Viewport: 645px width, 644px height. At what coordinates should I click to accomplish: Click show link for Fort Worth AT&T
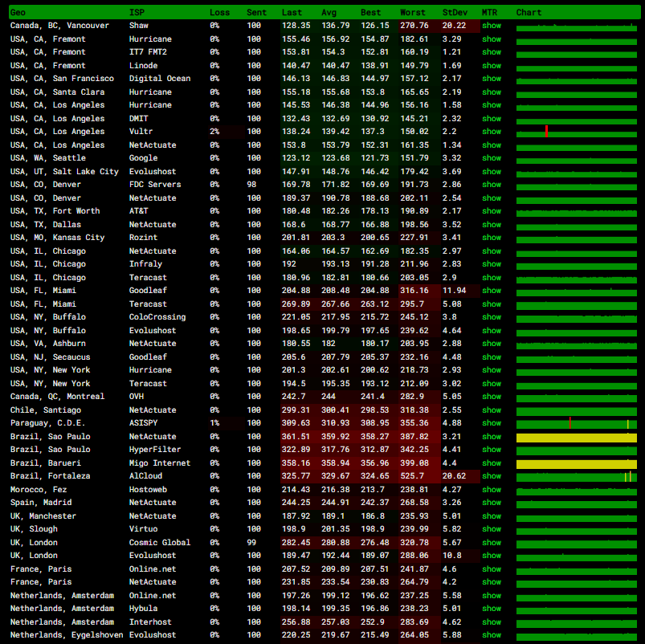coord(491,211)
